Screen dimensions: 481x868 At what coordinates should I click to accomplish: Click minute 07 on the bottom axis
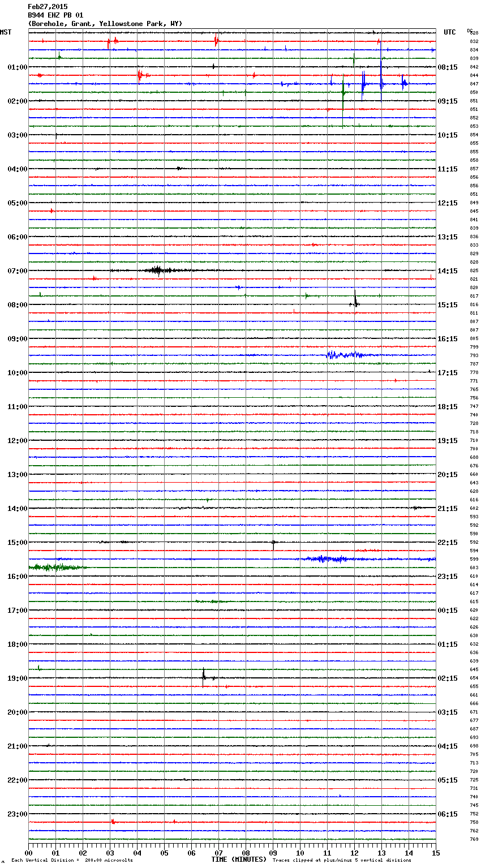[218, 853]
